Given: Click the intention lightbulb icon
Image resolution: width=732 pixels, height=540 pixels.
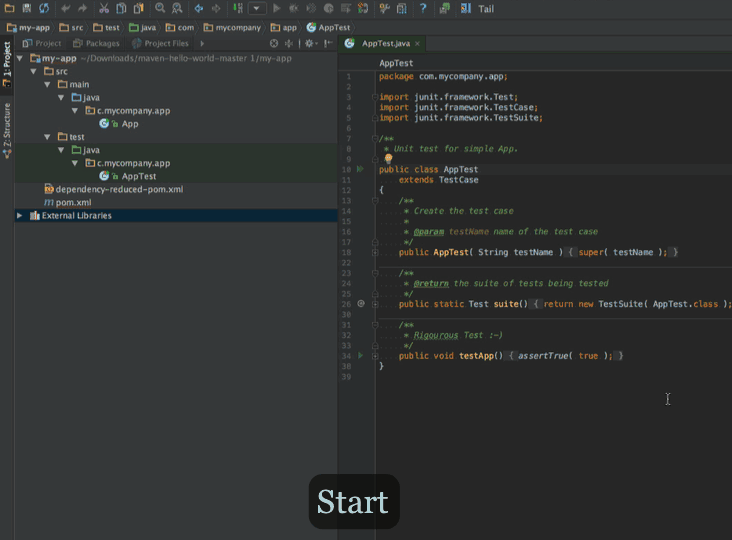Looking at the screenshot, I should pos(388,159).
